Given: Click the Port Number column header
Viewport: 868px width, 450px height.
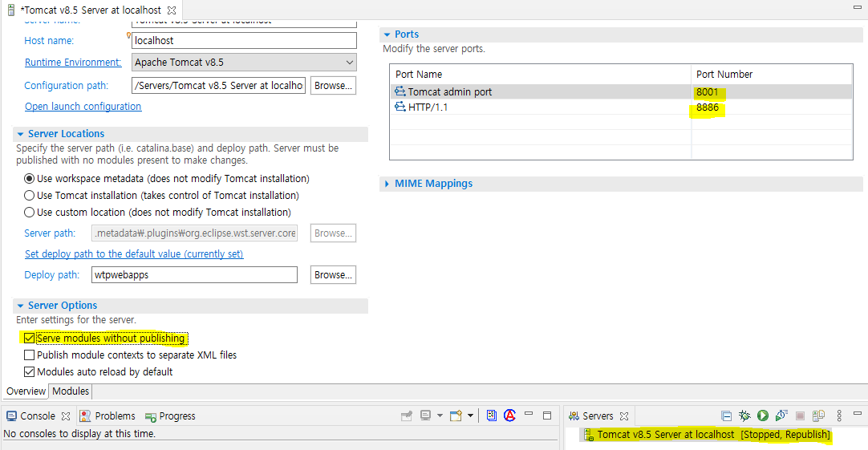Looking at the screenshot, I should click(x=724, y=74).
